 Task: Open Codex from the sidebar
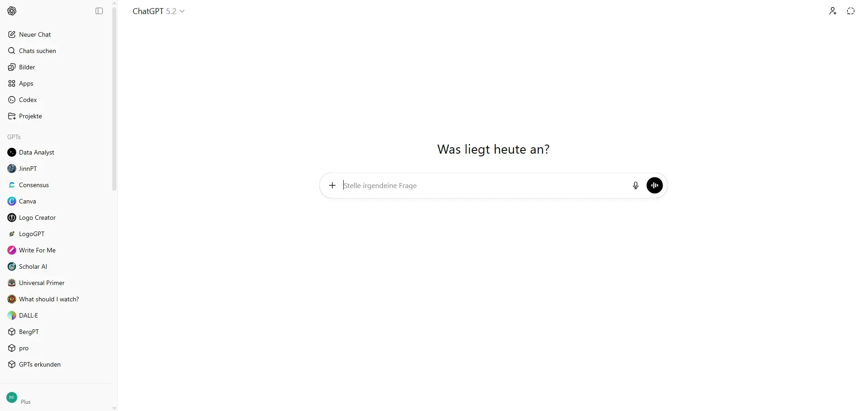[27, 100]
